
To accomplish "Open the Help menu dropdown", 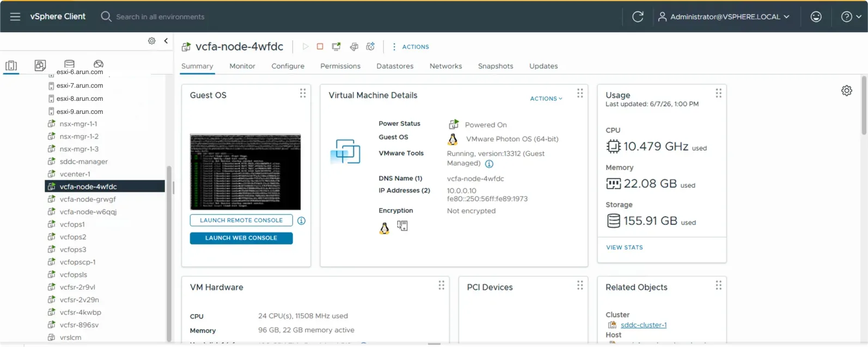I will pyautogui.click(x=851, y=17).
